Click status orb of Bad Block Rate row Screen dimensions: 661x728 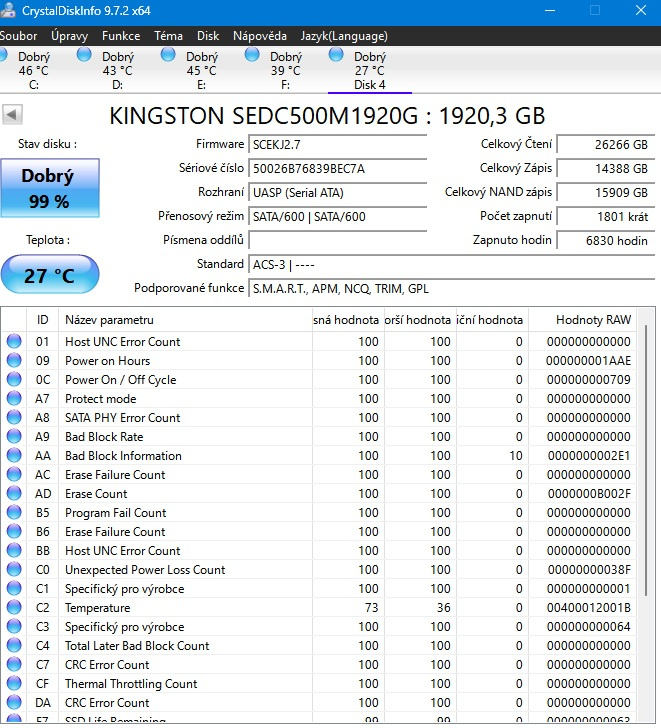[x=14, y=436]
